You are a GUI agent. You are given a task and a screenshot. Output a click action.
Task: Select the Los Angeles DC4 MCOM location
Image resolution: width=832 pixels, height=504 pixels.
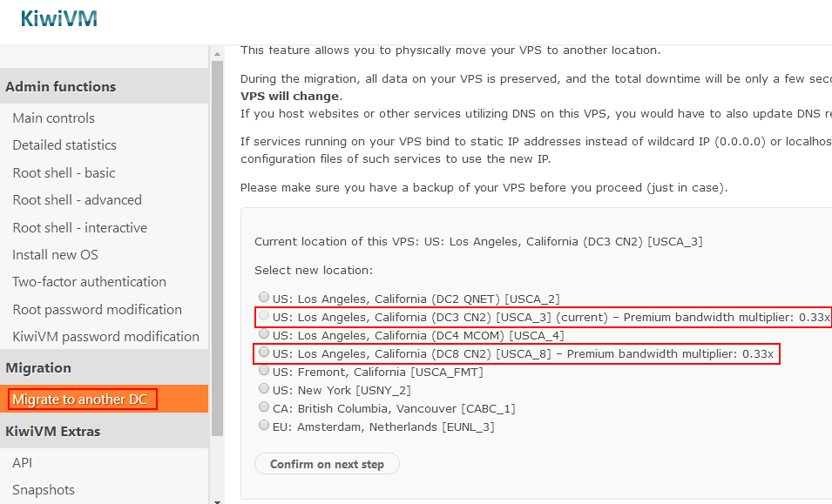(x=264, y=334)
